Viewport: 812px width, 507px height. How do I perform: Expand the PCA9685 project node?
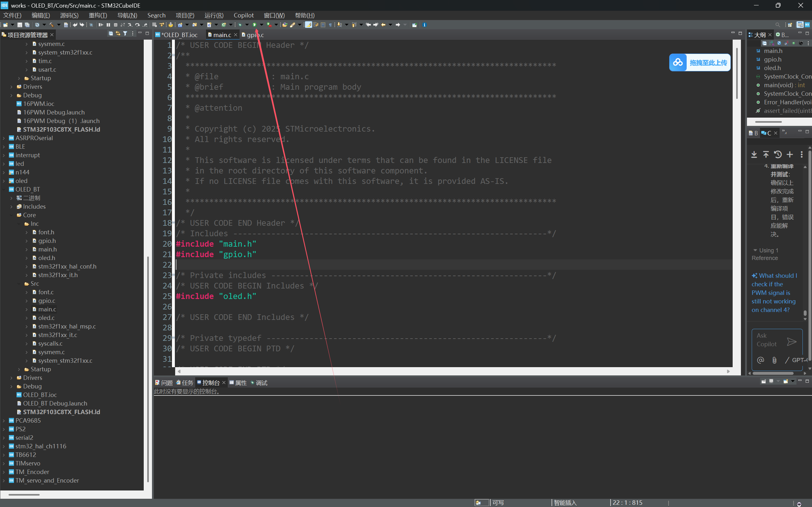(4, 420)
